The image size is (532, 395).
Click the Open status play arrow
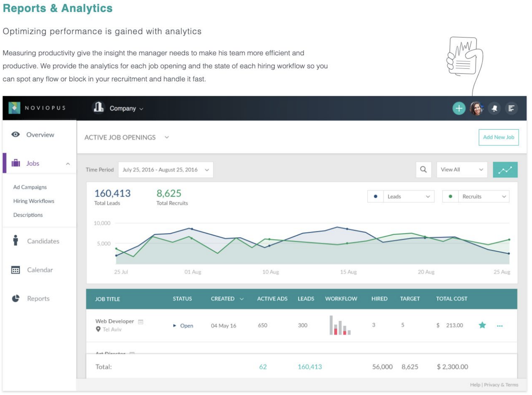[x=174, y=326]
